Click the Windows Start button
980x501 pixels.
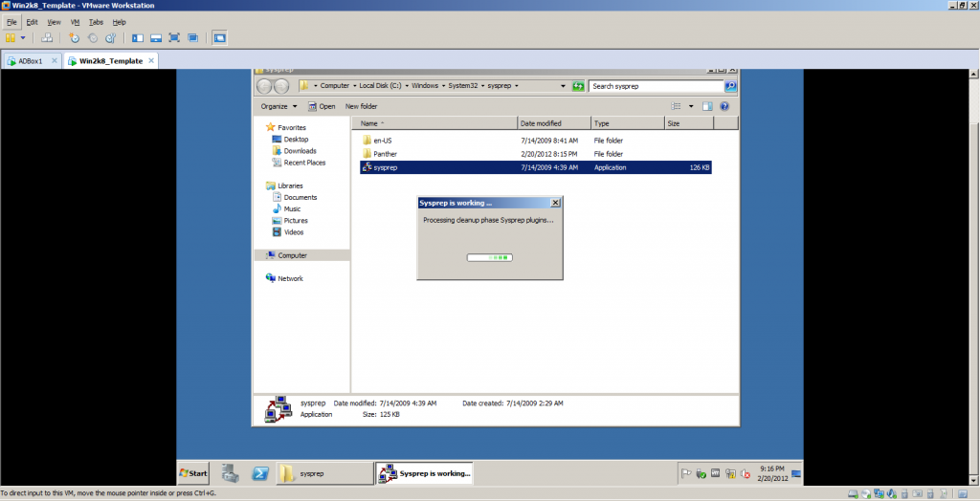193,473
